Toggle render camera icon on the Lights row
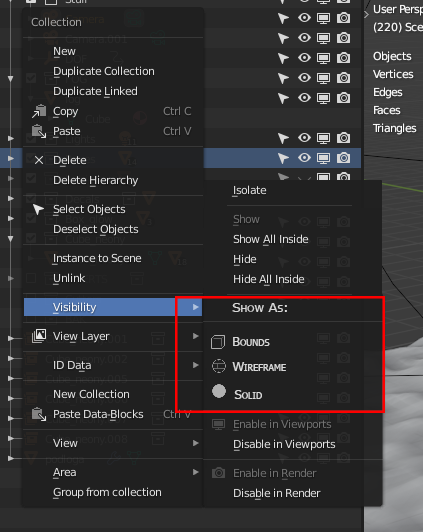The image size is (423, 532). (x=343, y=138)
